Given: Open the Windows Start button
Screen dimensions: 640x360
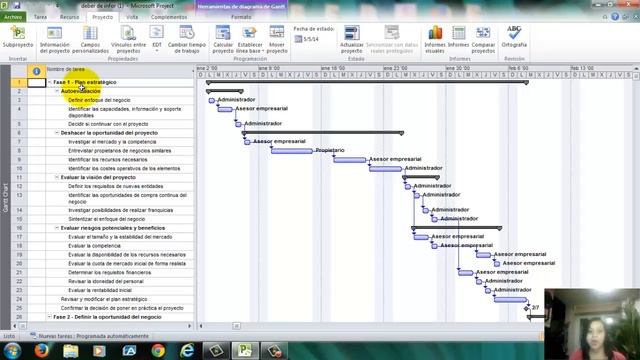Looking at the screenshot, I should point(12,351).
